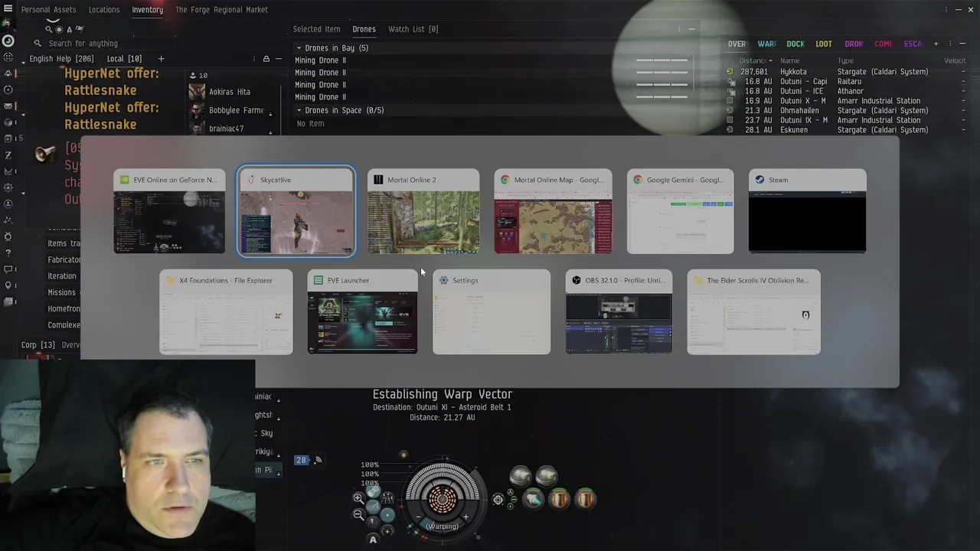Switch to Steam window thumbnail
The width and height of the screenshot is (980, 551).
point(807,211)
